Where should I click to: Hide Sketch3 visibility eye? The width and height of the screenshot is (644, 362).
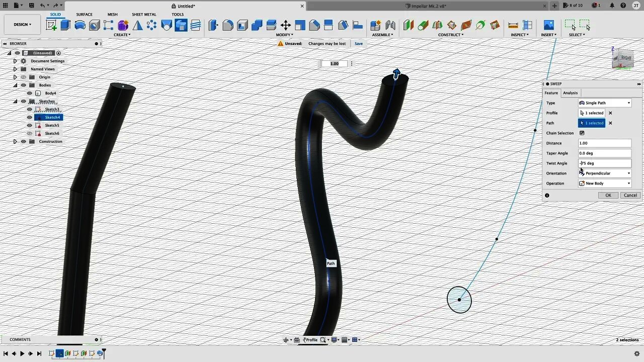click(x=30, y=109)
